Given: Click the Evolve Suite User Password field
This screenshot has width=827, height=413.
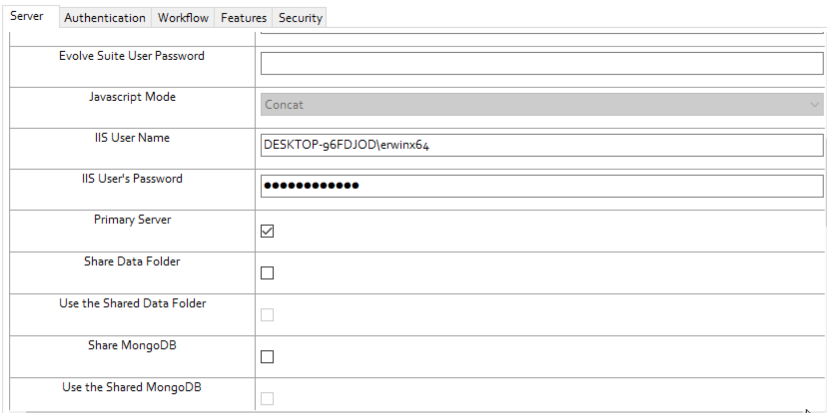Looking at the screenshot, I should click(541, 64).
